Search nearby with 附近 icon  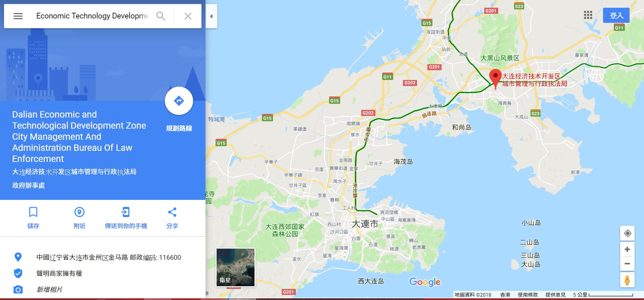80,218
